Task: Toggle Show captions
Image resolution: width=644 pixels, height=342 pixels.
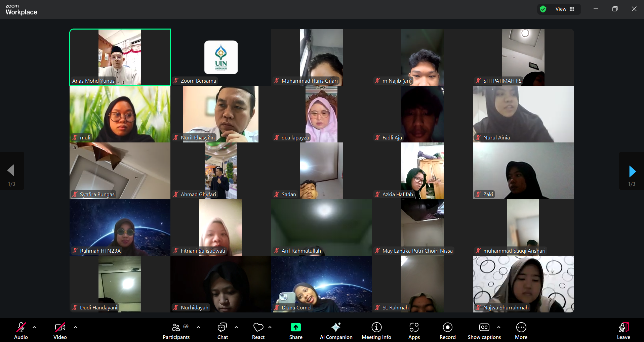Action: click(x=484, y=331)
